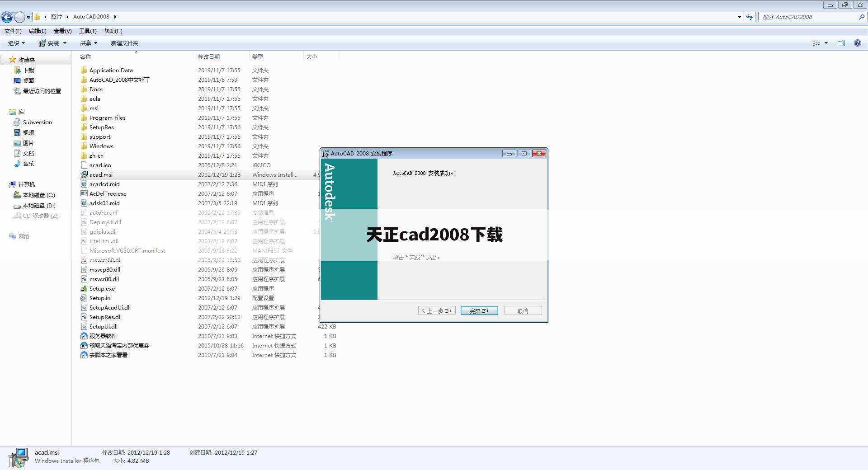Click the Back navigation arrow
Viewport: 868px width, 470px height.
[7, 17]
